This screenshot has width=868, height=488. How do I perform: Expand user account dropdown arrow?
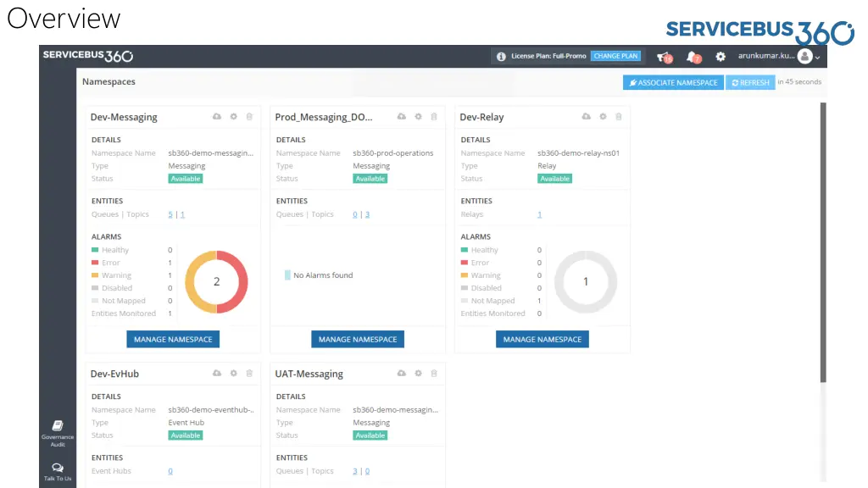coord(818,57)
